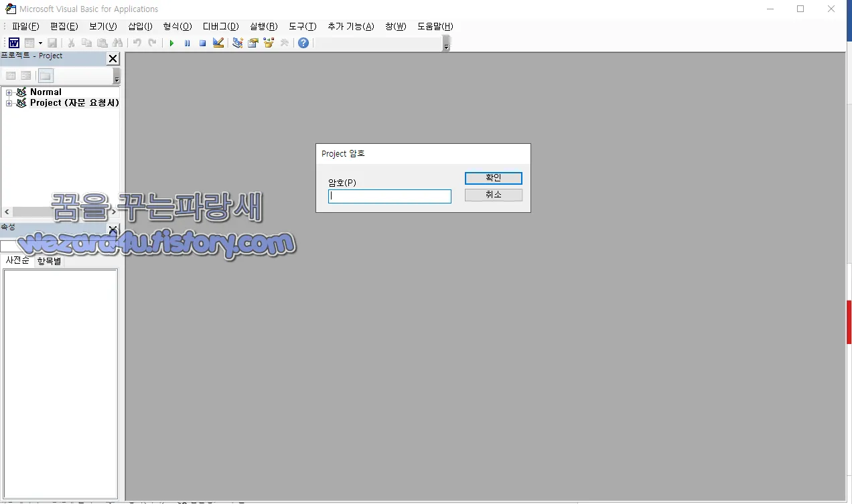Open the blue Help question mark icon
The width and height of the screenshot is (852, 504).
tap(303, 43)
